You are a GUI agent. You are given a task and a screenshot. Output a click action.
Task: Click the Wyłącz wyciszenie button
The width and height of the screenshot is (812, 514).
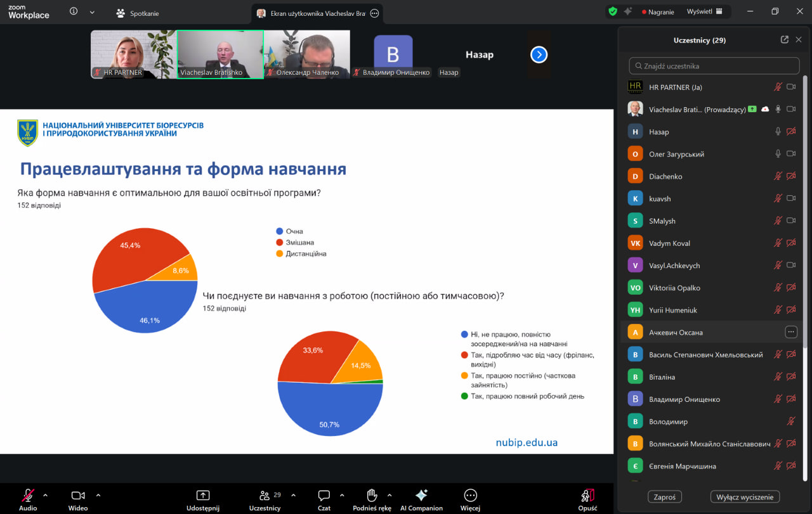(x=744, y=497)
